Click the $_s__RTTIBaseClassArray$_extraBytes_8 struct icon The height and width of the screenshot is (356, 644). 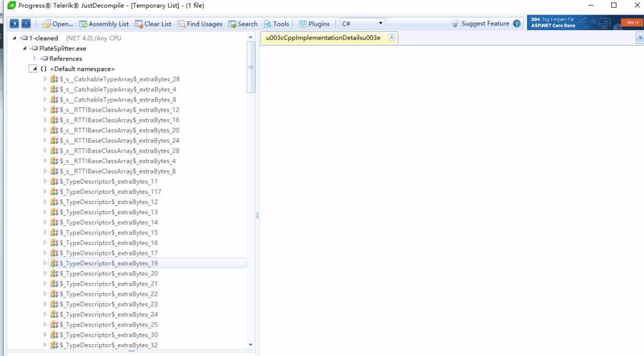[54, 171]
